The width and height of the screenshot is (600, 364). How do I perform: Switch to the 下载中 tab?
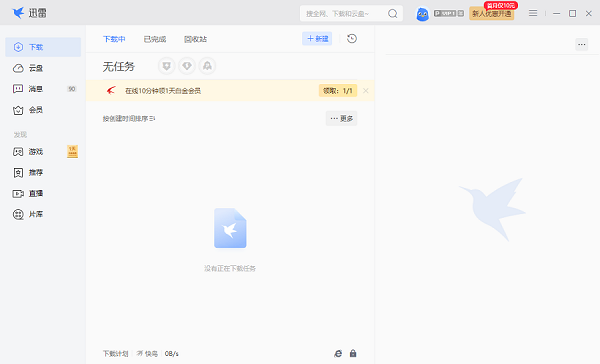(114, 39)
